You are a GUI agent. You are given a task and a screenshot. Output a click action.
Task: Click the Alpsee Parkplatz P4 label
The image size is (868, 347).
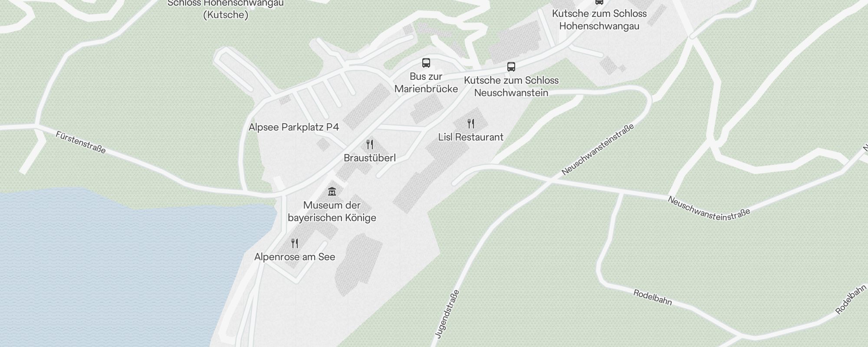(294, 127)
